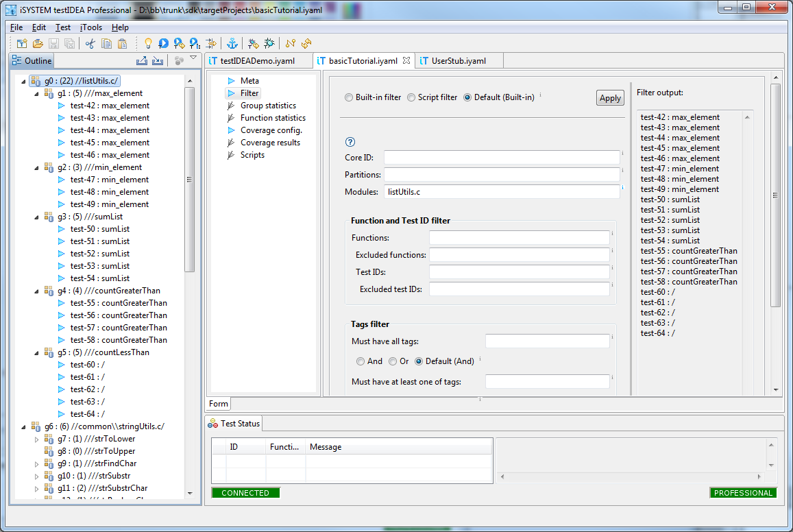The image size is (793, 532).
Task: Open the Coverage results section
Action: pyautogui.click(x=270, y=143)
